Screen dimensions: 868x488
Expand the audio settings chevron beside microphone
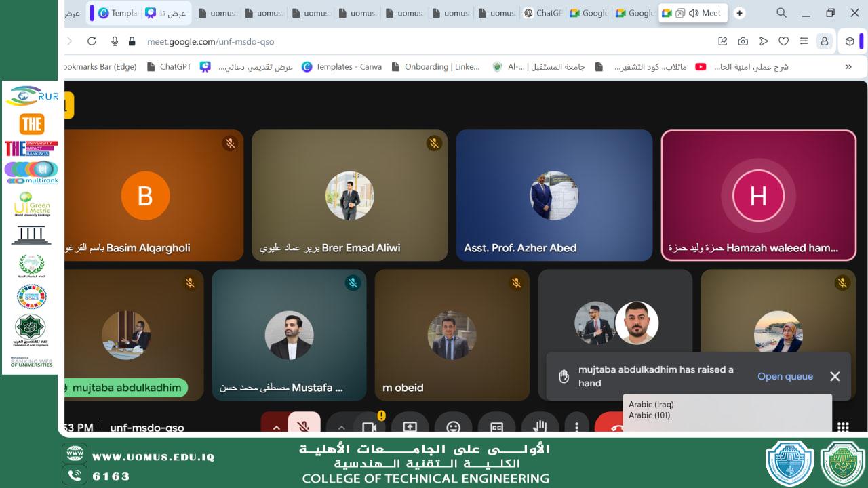click(x=276, y=426)
